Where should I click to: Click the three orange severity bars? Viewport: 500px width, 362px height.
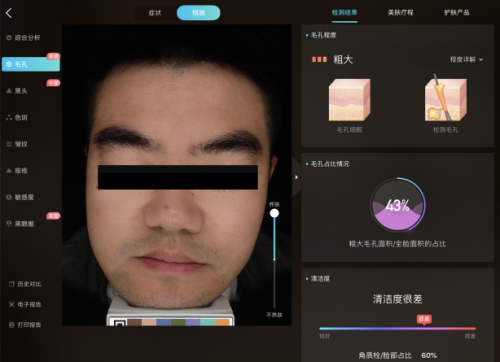[x=319, y=59]
